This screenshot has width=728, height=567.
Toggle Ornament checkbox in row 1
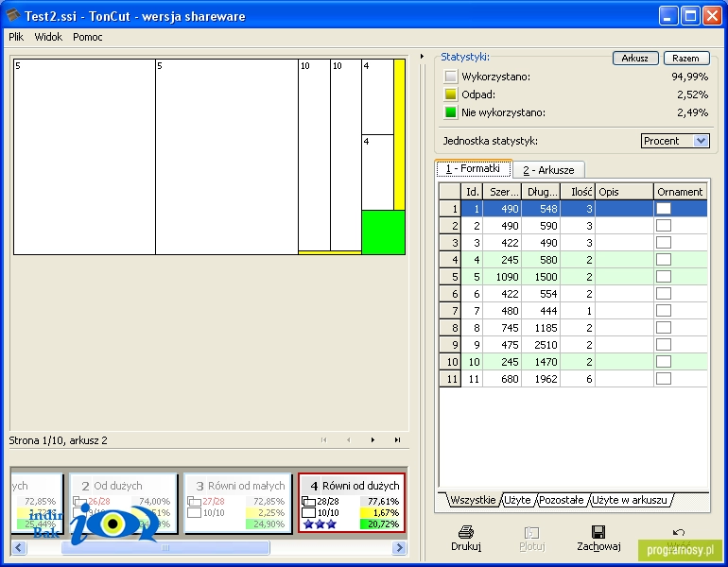664,208
